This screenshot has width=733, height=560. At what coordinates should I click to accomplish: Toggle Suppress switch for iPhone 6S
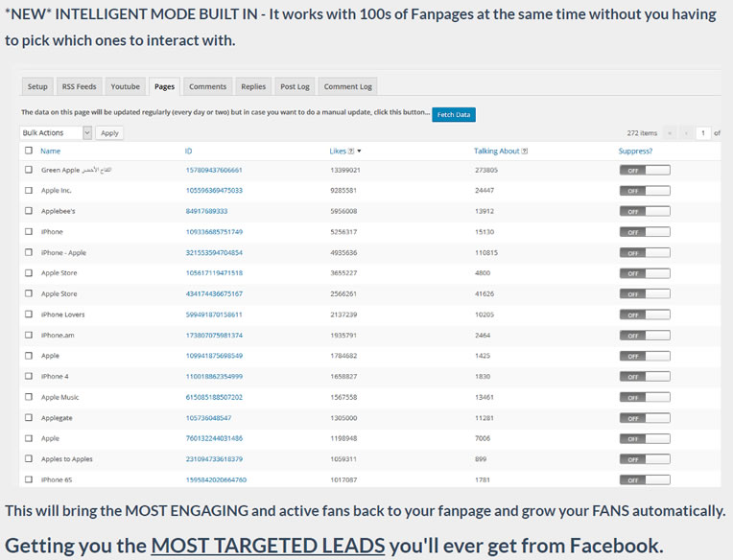pyautogui.click(x=645, y=479)
